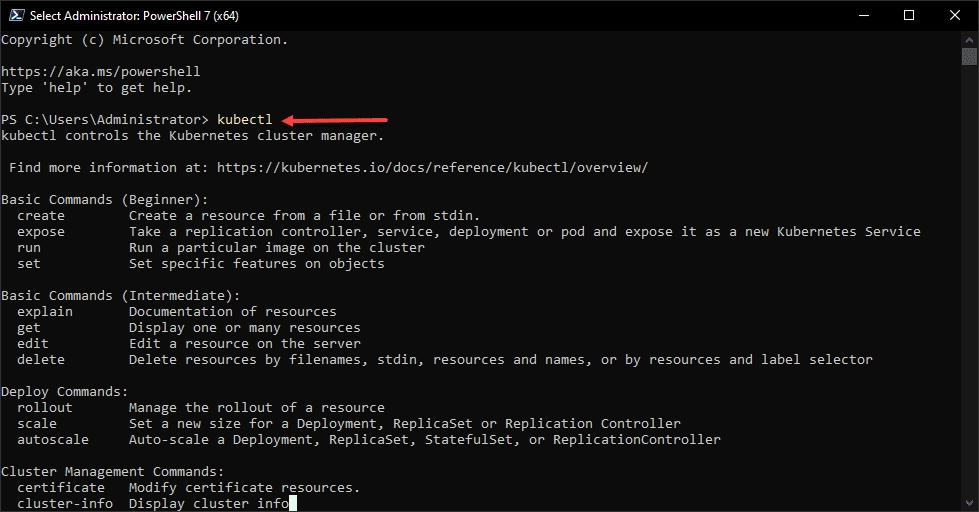Click the 'explain' command name
Viewport: 979px width, 512px height.
(45, 312)
